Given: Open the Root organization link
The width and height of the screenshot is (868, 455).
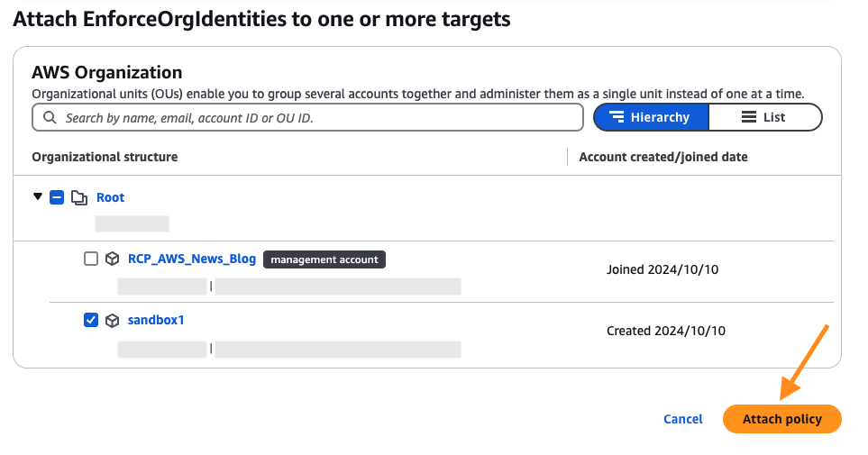Looking at the screenshot, I should pyautogui.click(x=110, y=197).
